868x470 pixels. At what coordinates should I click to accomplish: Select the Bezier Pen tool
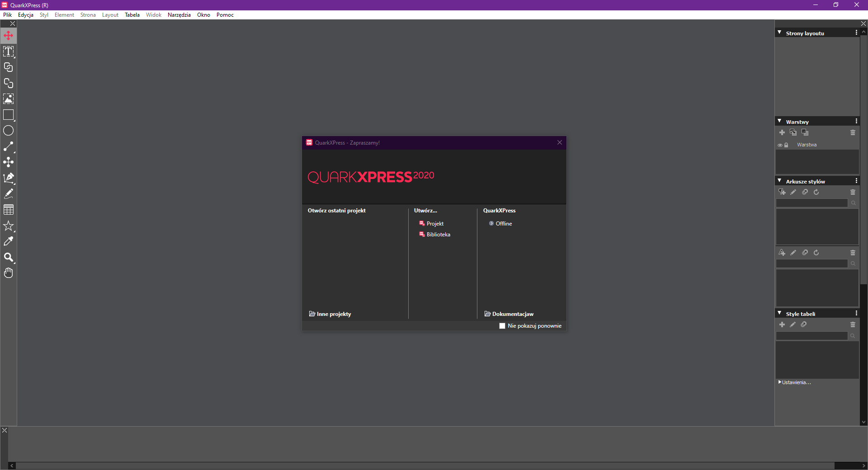9,178
